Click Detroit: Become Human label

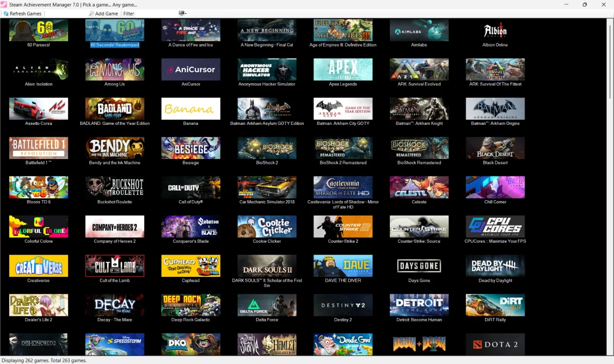tap(419, 320)
